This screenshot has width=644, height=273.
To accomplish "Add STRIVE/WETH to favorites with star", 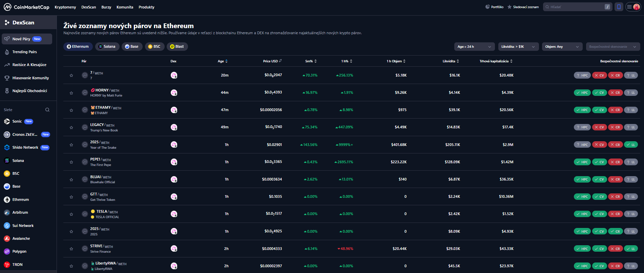I will (71, 249).
